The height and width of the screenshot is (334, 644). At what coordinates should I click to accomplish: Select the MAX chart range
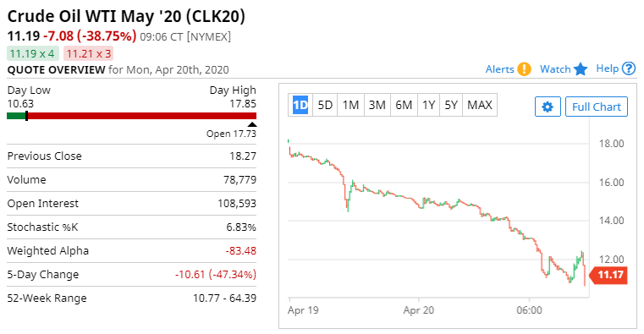pos(480,105)
